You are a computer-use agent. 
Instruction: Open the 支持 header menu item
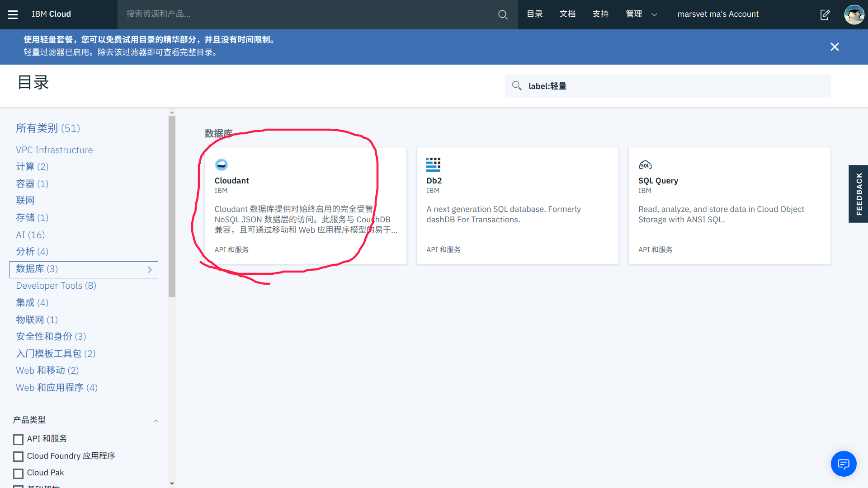pyautogui.click(x=600, y=14)
